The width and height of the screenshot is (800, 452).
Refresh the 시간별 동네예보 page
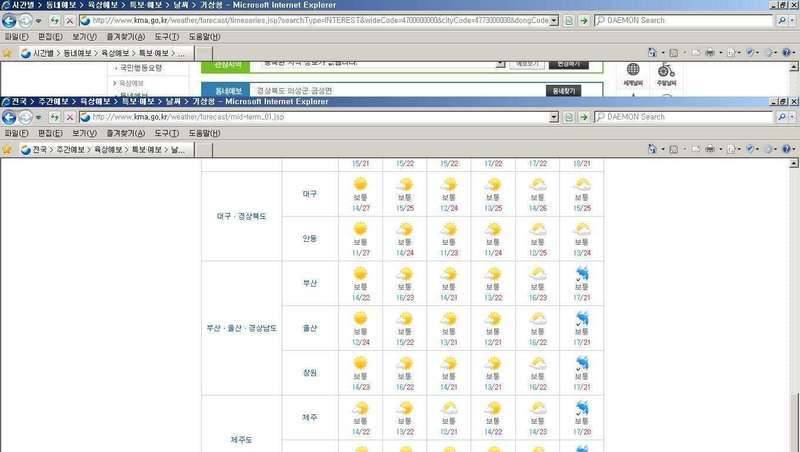tap(55, 20)
